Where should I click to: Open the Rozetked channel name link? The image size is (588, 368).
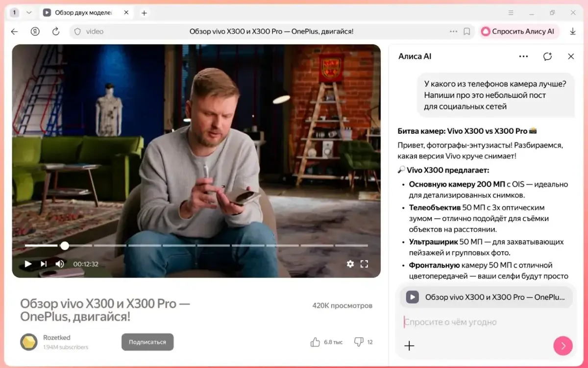[x=57, y=338]
